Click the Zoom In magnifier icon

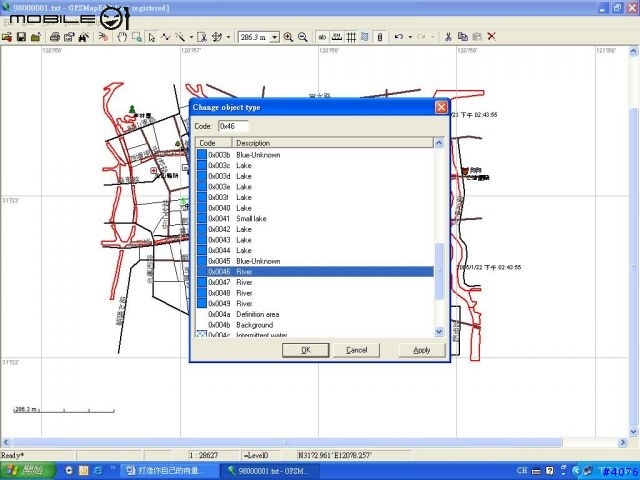(288, 37)
